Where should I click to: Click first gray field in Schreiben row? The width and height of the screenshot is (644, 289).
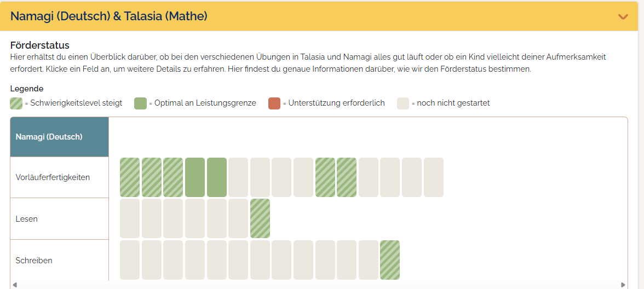click(x=130, y=261)
